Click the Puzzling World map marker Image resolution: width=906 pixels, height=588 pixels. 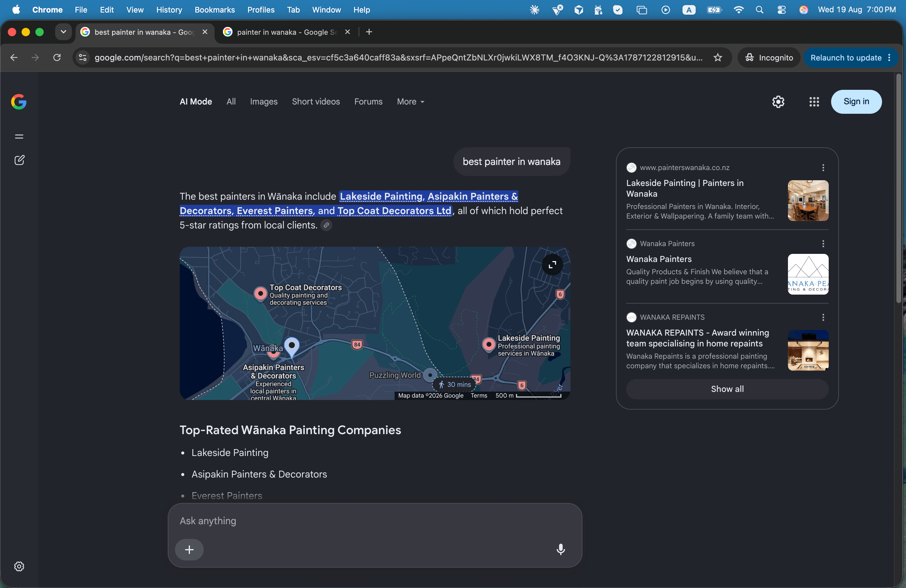(430, 375)
